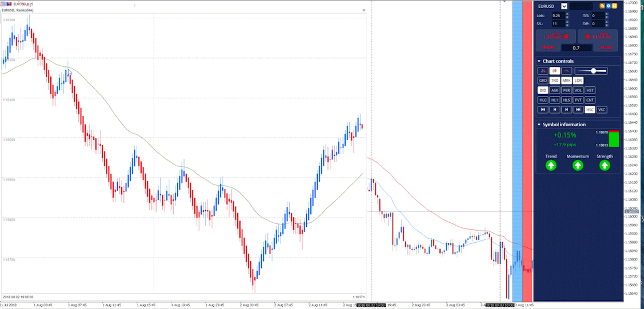Increase T/P with the up stepper
Viewport: 644px width, 309px height.
point(607,22)
